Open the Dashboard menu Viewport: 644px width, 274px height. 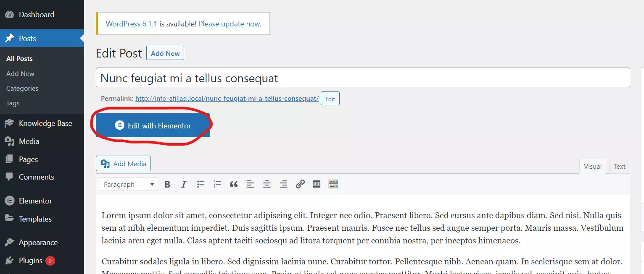click(x=37, y=14)
